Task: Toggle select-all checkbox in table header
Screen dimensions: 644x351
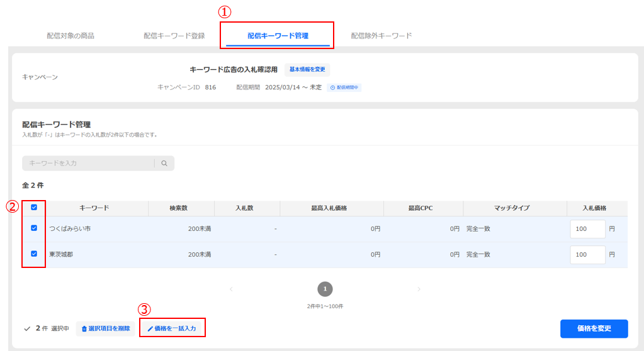Action: click(x=34, y=208)
